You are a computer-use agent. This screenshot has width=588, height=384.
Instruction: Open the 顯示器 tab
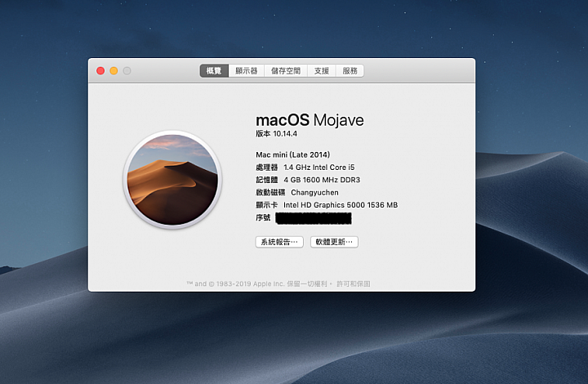pyautogui.click(x=247, y=71)
